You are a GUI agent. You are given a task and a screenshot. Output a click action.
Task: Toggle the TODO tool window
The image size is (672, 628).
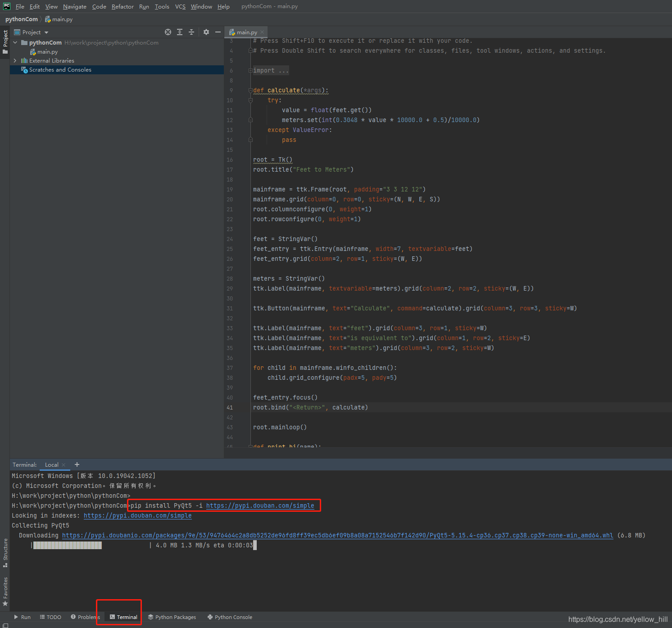[x=50, y=617]
